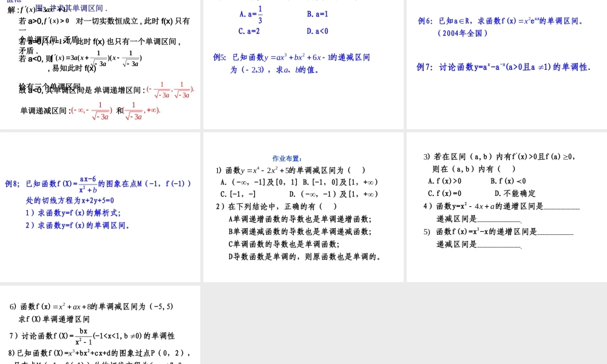Click '2）求函数y=f(x)的单调区间'
Screen dimensions: 607x364
78,225
